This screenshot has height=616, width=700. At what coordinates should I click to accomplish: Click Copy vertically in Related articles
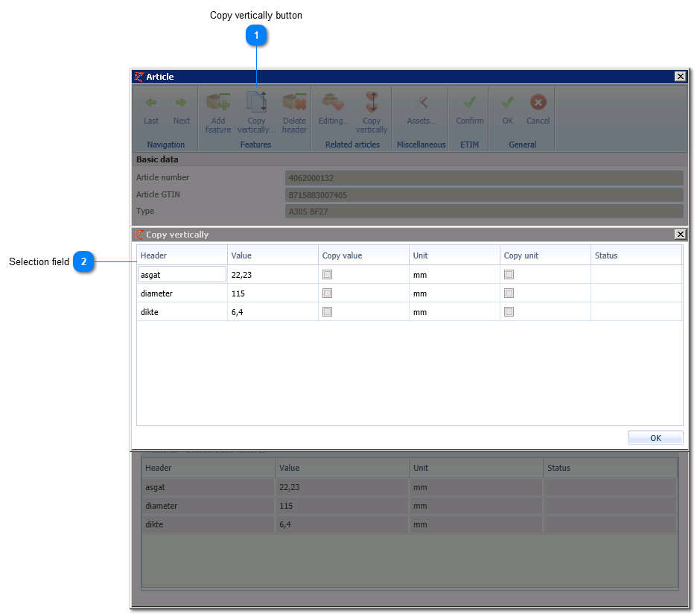[x=372, y=102]
